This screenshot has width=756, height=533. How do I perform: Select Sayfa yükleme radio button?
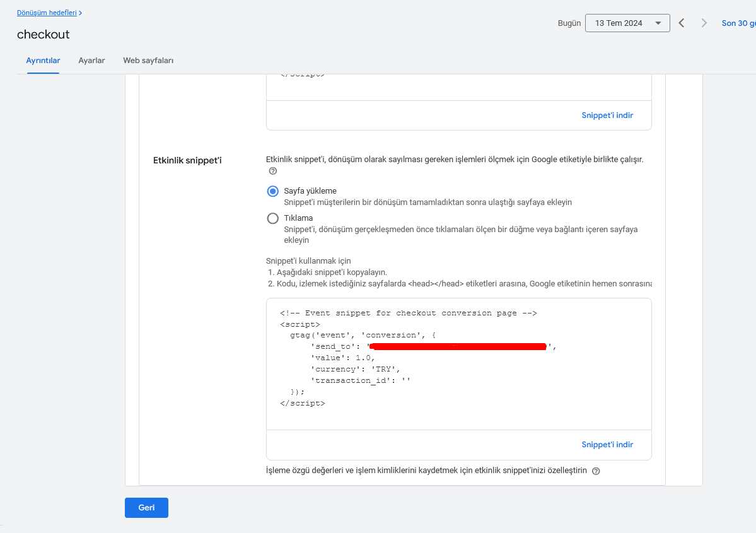point(273,192)
